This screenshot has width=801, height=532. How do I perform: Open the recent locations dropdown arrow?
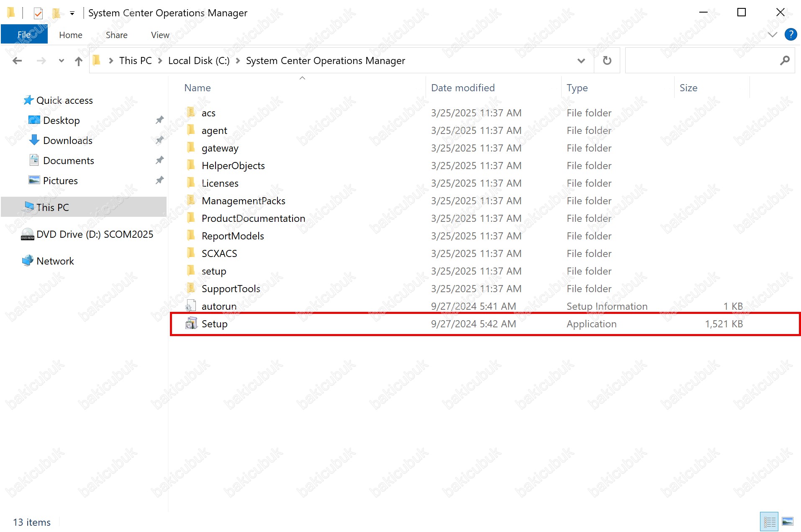(62, 61)
